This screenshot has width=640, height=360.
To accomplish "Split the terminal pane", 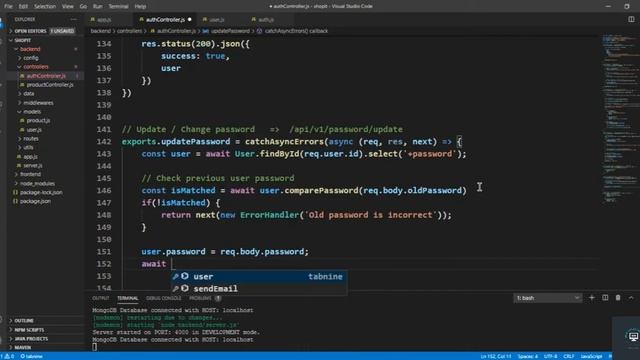I will click(605, 298).
